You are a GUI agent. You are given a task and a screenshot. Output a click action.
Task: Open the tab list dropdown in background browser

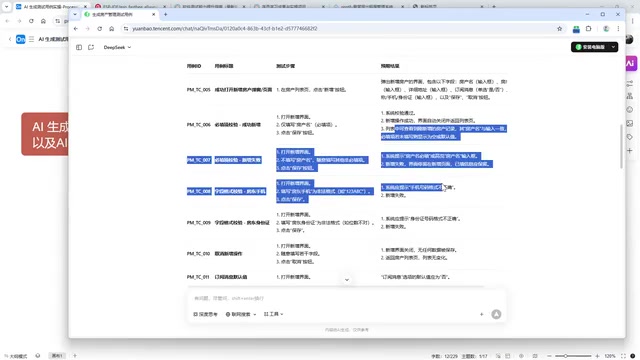coord(7,7)
